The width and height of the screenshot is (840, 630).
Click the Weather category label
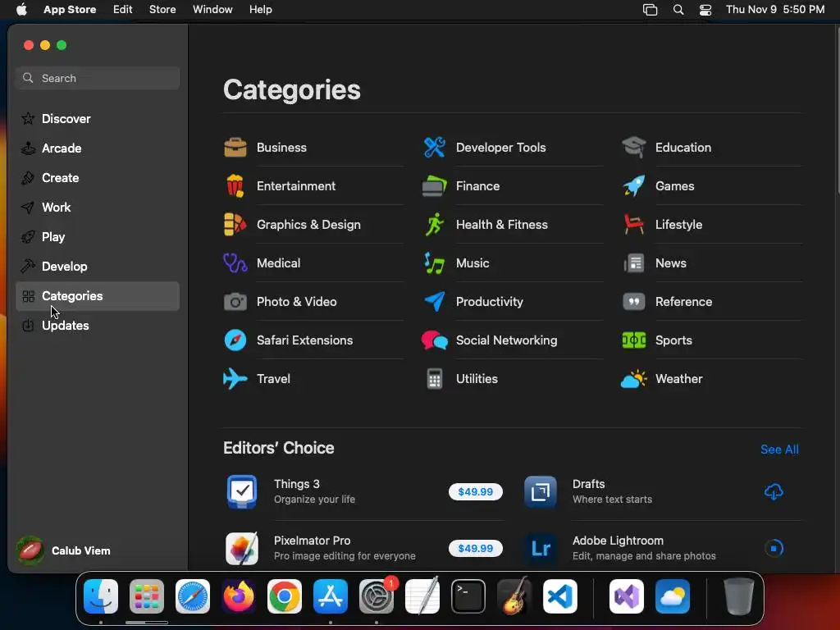point(678,379)
